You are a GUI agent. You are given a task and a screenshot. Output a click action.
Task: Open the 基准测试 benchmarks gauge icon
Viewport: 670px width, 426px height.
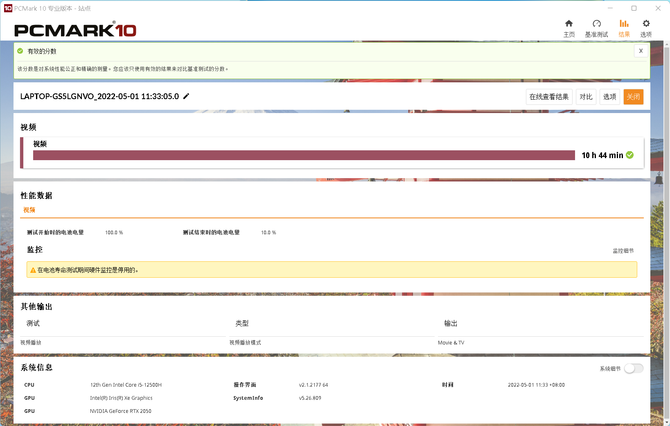597,28
